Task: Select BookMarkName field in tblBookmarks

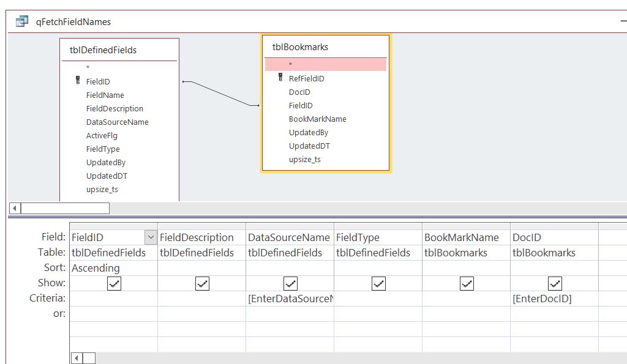Action: coord(317,119)
